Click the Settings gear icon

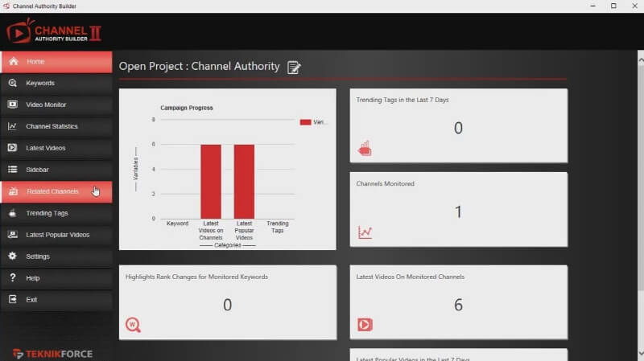pos(13,256)
